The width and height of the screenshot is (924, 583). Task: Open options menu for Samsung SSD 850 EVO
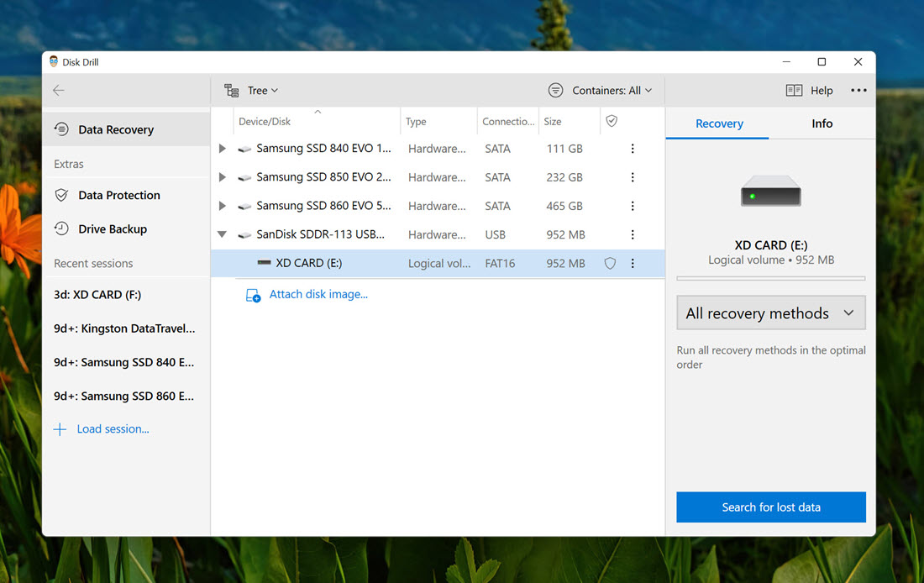[633, 177]
